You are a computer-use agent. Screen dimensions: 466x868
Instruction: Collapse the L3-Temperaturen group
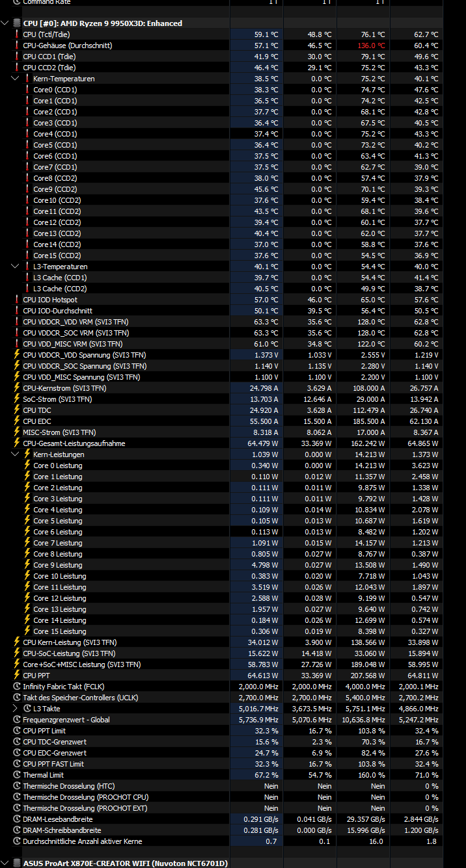pyautogui.click(x=16, y=267)
